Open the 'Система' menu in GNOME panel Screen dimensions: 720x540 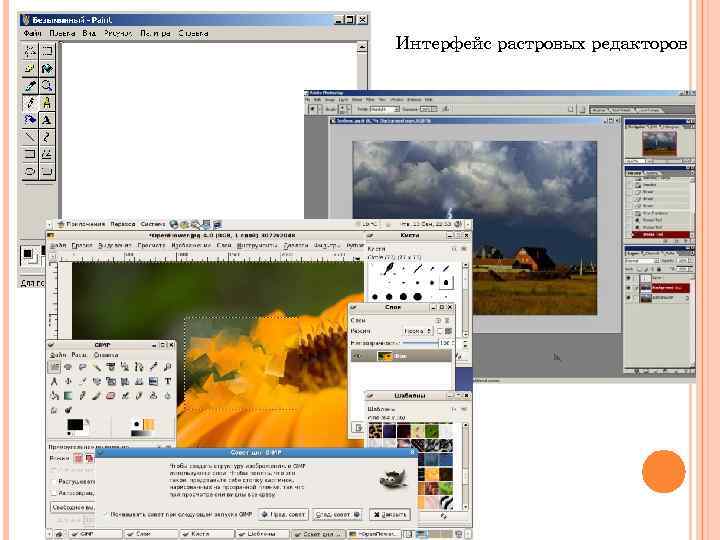click(152, 224)
